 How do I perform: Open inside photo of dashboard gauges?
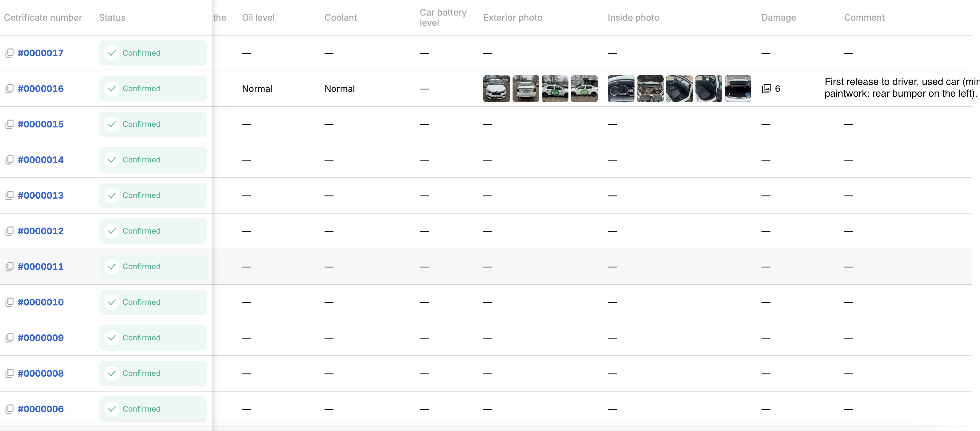point(621,89)
